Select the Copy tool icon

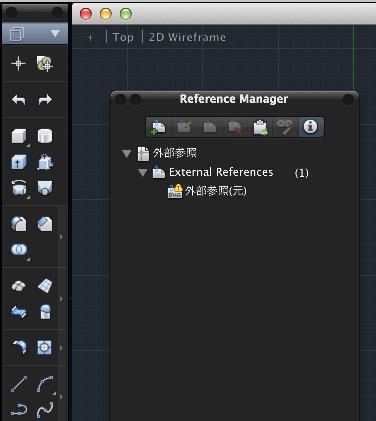tap(45, 63)
